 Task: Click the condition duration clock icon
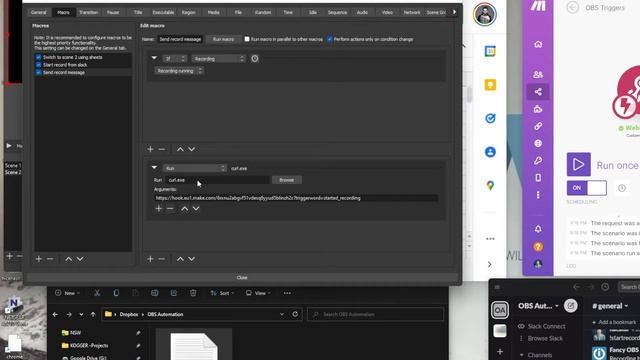255,59
